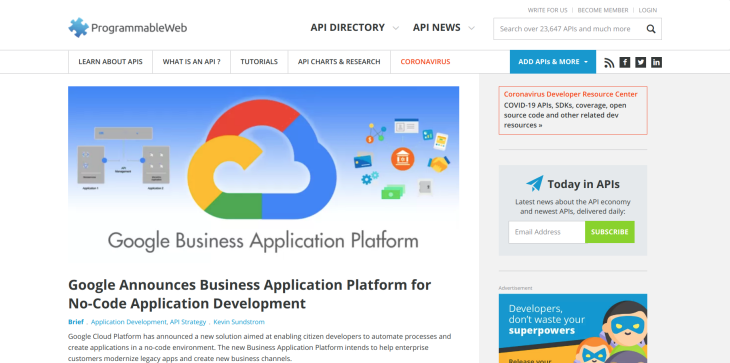Viewport: 730px width, 363px height.
Task: Open Coronavirus Developer Resource Center link
Action: (x=571, y=94)
